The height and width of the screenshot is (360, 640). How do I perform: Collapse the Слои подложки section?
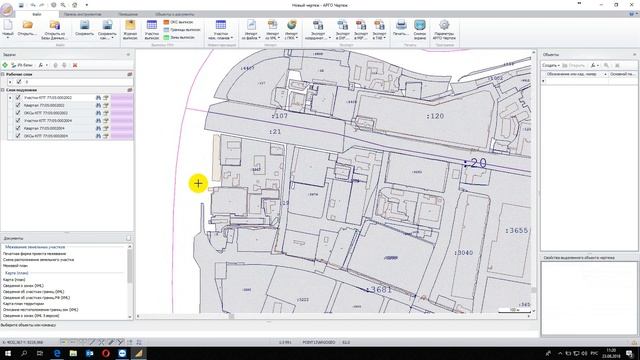pyautogui.click(x=3, y=90)
